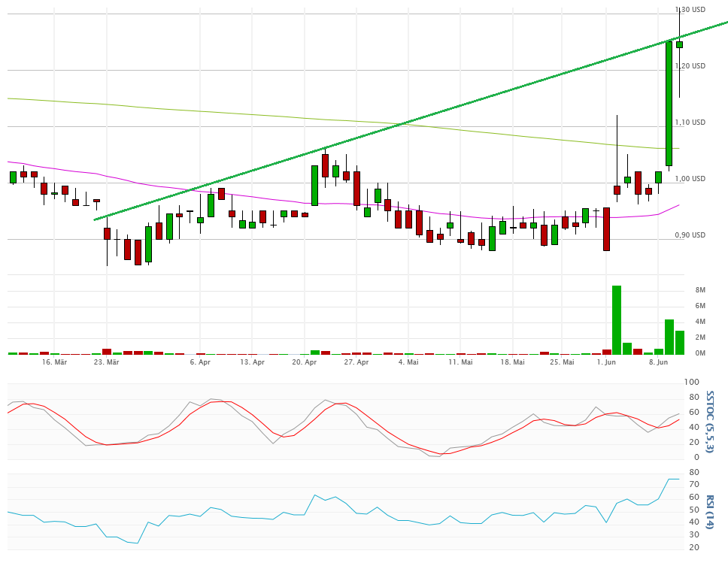Click the "1,30 USD" price axis label
Viewport: 728px width, 575px height.
[x=690, y=10]
